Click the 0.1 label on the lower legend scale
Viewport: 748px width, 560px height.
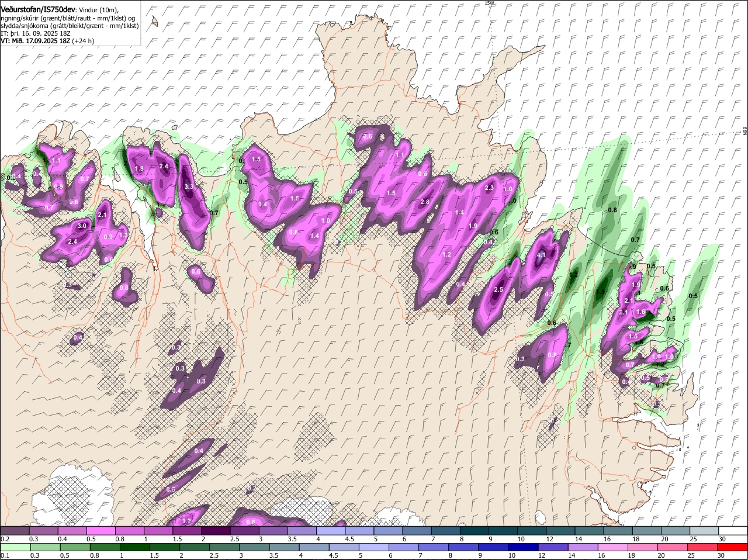(x=5, y=555)
